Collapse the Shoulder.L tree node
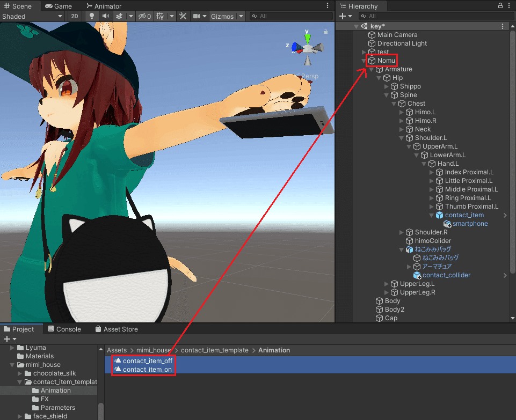The height and width of the screenshot is (420, 516). (401, 138)
